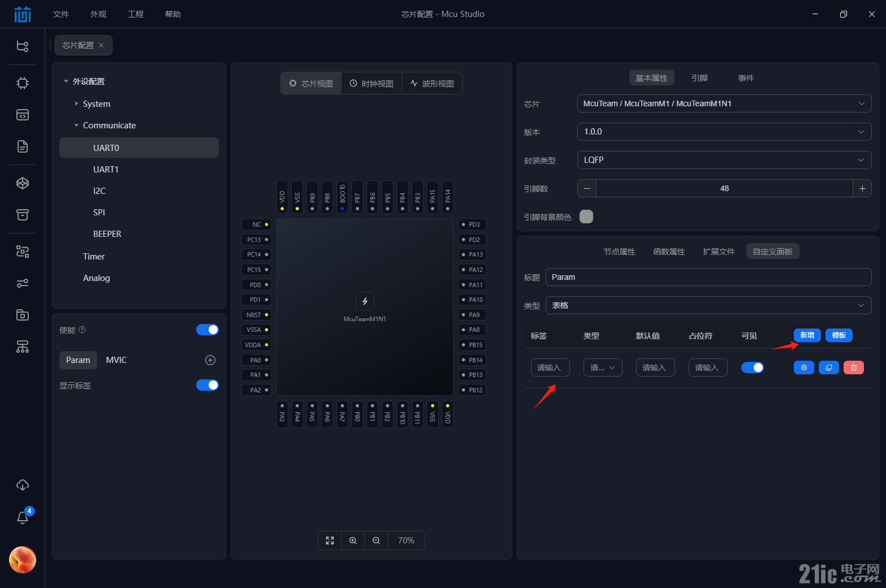Toggle the 使能 enable switch
The height and width of the screenshot is (588, 886).
(x=208, y=330)
